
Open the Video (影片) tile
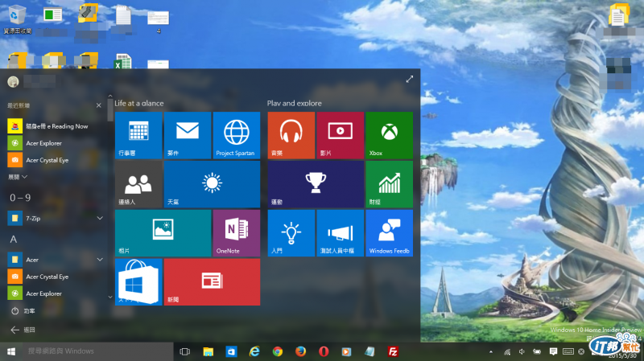pyautogui.click(x=340, y=135)
